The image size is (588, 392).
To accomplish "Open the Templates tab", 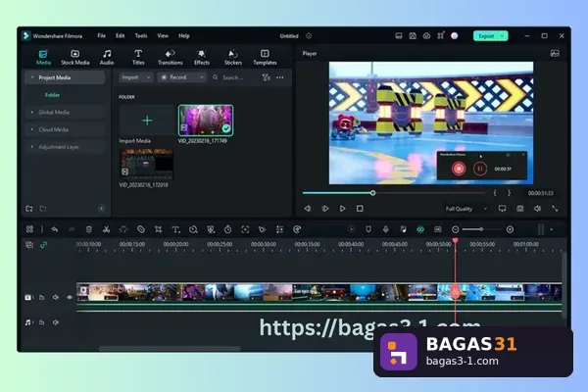I will pos(265,58).
